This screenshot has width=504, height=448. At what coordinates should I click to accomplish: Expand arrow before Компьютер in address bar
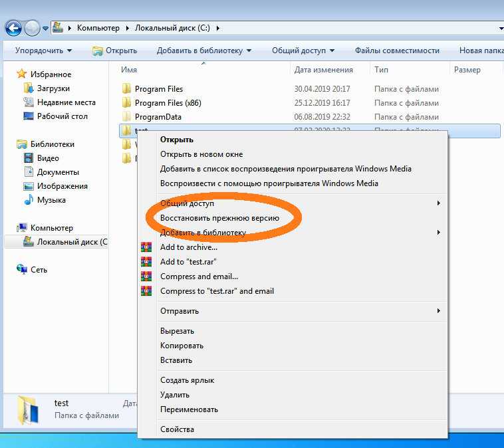[69, 29]
